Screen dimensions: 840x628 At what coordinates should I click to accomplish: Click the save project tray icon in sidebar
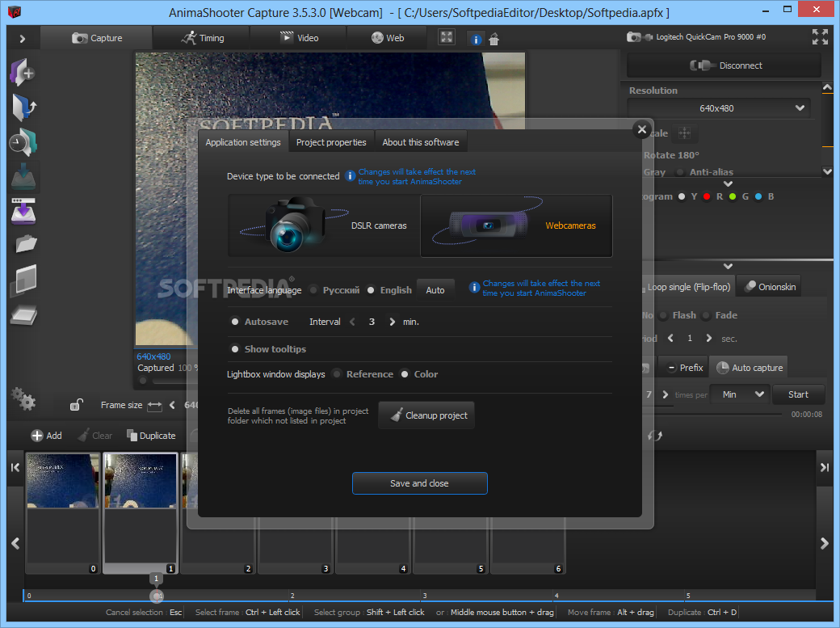click(23, 178)
